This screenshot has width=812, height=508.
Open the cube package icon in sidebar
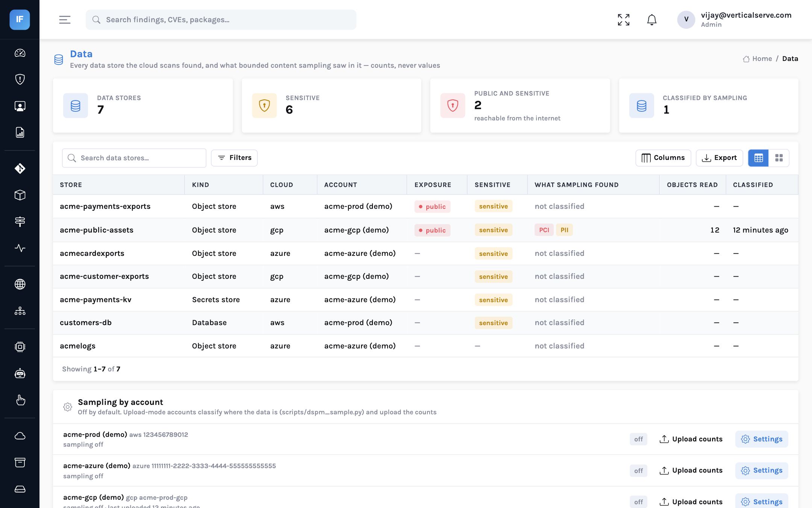(x=20, y=195)
